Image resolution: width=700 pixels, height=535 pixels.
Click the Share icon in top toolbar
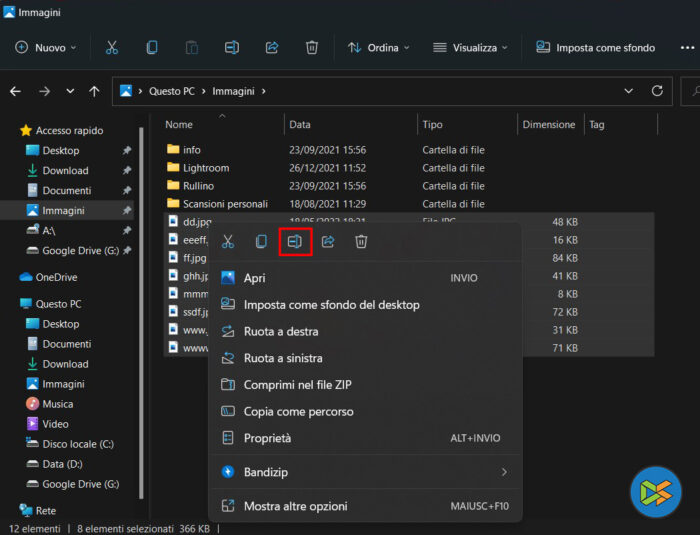pyautogui.click(x=272, y=47)
